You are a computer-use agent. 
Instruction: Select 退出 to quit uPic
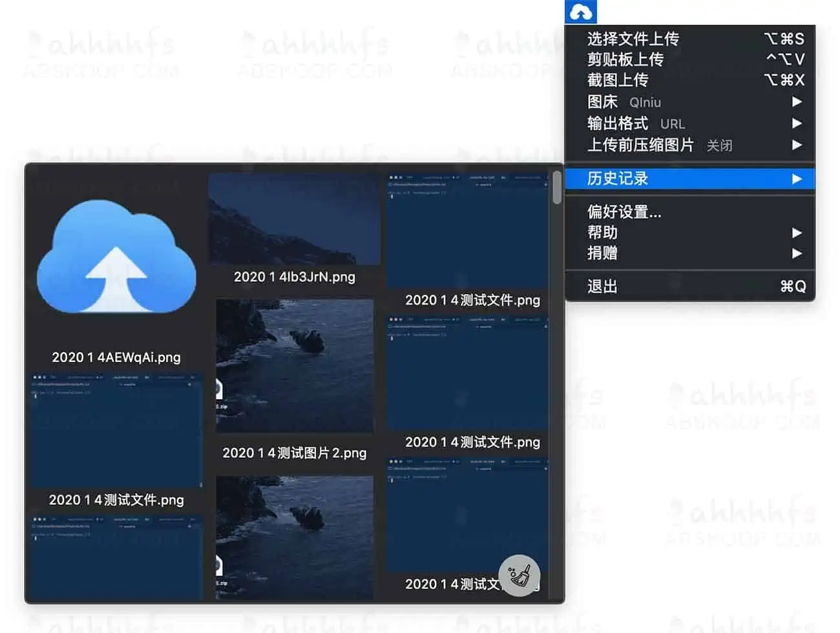point(602,286)
